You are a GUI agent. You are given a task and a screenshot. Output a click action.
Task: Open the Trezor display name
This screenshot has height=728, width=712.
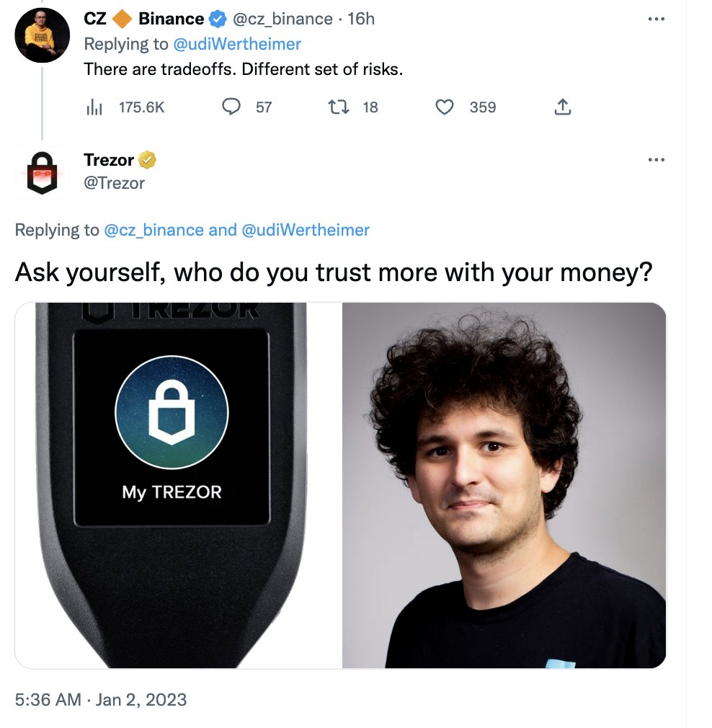coord(109,160)
